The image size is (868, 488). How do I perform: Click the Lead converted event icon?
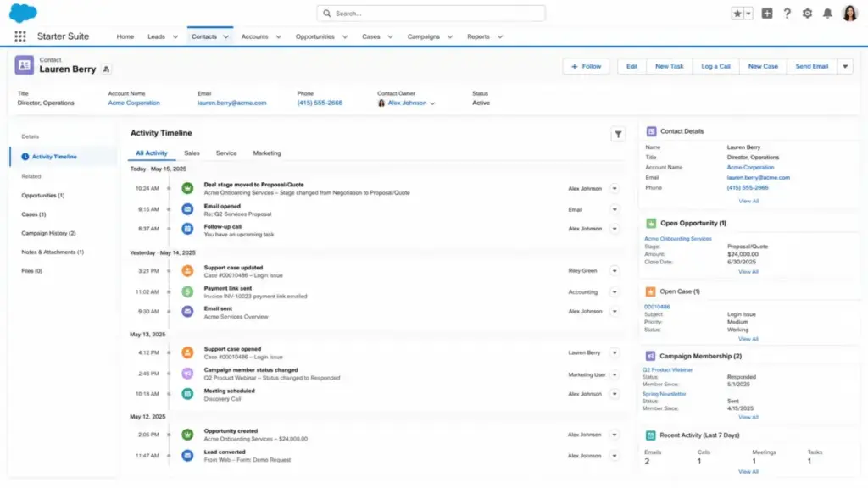pos(187,455)
